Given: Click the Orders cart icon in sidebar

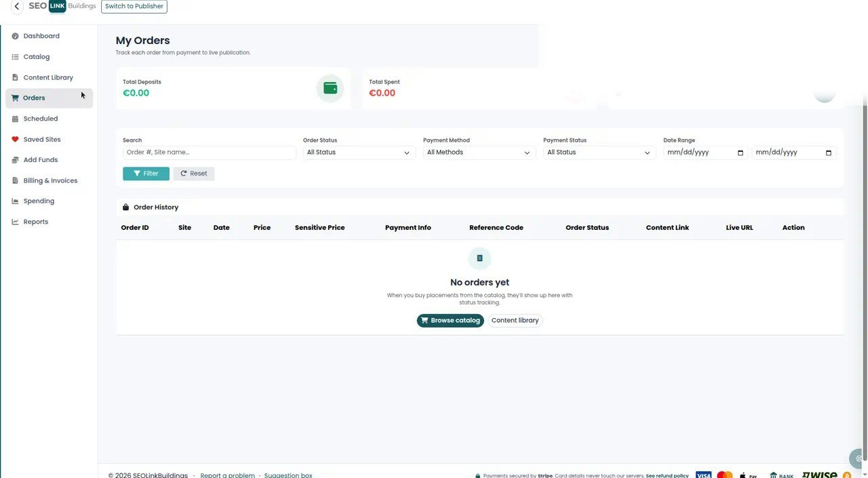Looking at the screenshot, I should click(15, 98).
